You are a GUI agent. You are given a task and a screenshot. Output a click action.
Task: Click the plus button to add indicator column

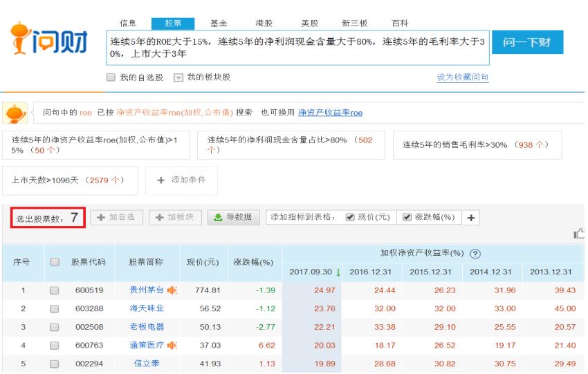click(471, 218)
